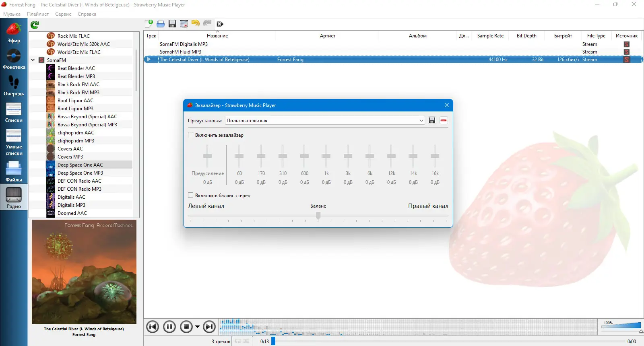Open the Фонотека library section
The image size is (644, 346).
(14, 59)
